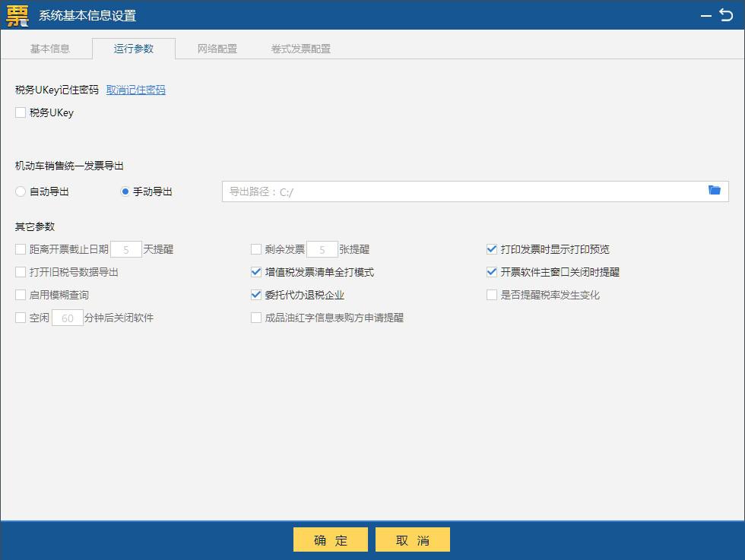Viewport: 745px width, 560px height.
Task: Disable 委托代办退税企业 checkbox
Action: 255,295
